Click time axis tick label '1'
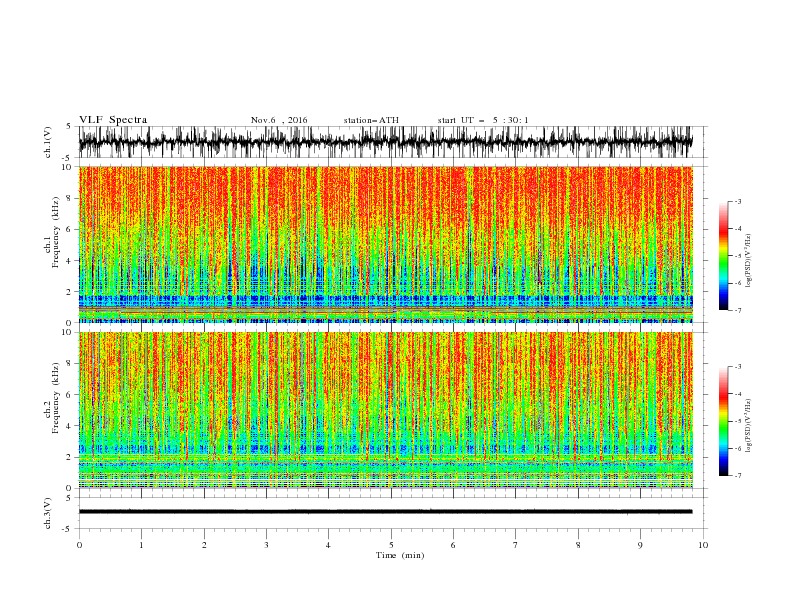Screen dimensions: 792x612 tap(141, 545)
